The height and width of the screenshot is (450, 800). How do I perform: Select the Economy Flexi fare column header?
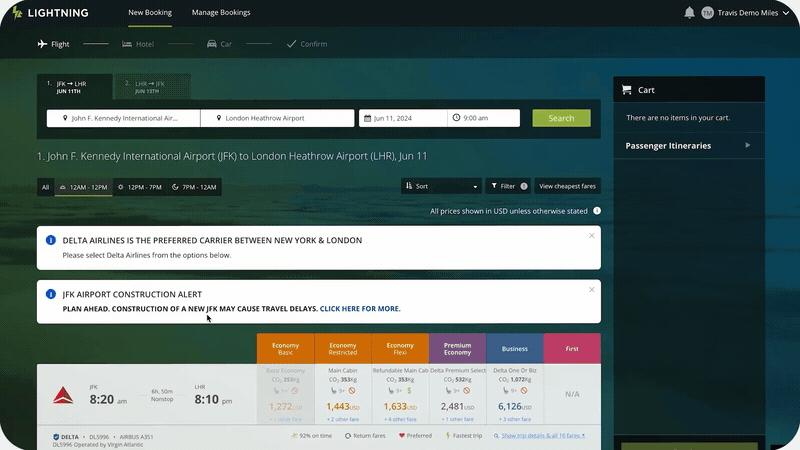[400, 349]
